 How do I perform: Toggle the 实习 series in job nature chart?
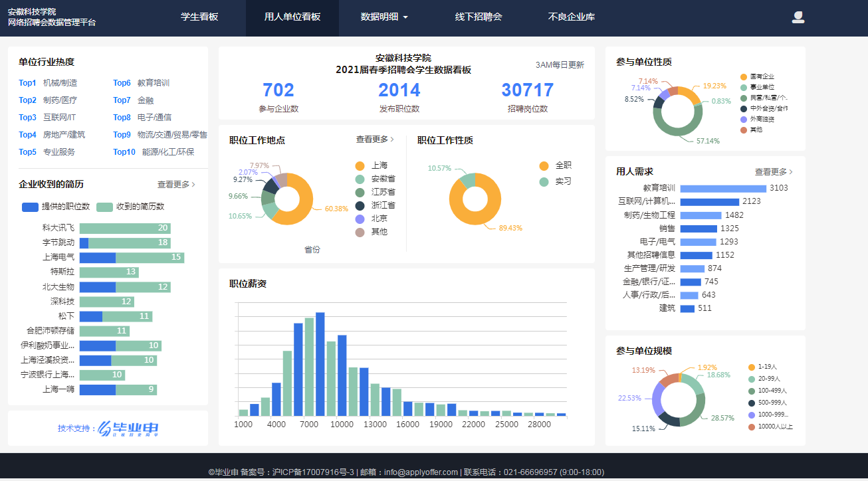[544, 181]
